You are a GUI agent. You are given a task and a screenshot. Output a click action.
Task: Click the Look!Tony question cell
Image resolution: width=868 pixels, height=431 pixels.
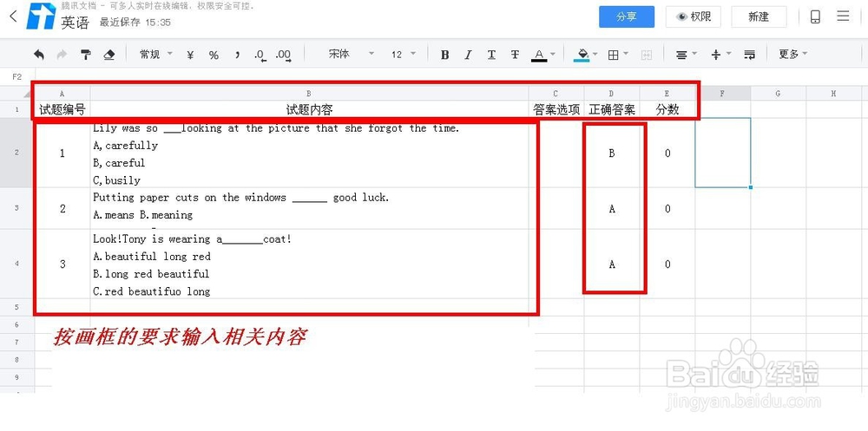[x=309, y=264]
